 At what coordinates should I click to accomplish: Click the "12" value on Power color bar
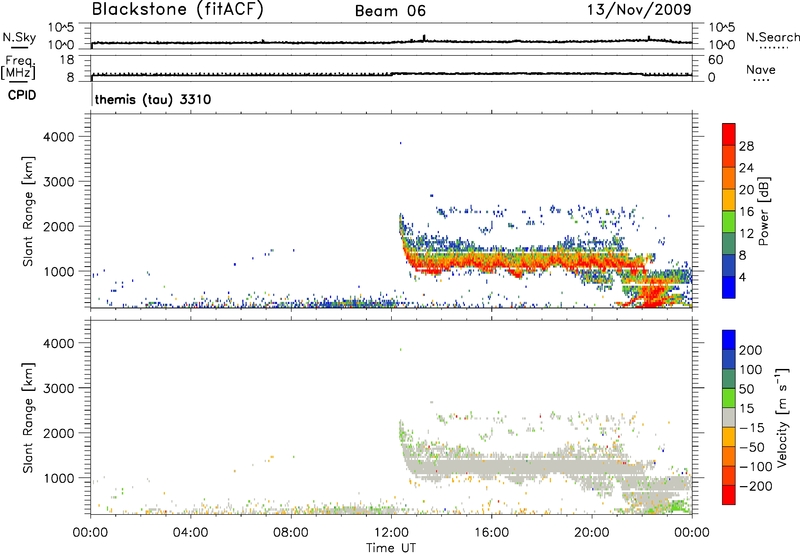[x=746, y=233]
